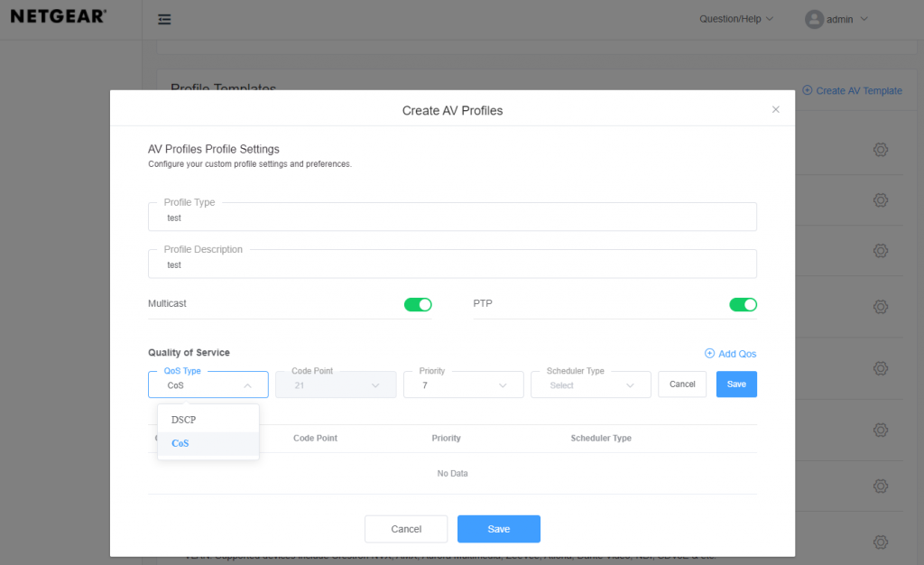
Task: Toggle the sidebar hamburger menu icon
Action: [x=164, y=20]
